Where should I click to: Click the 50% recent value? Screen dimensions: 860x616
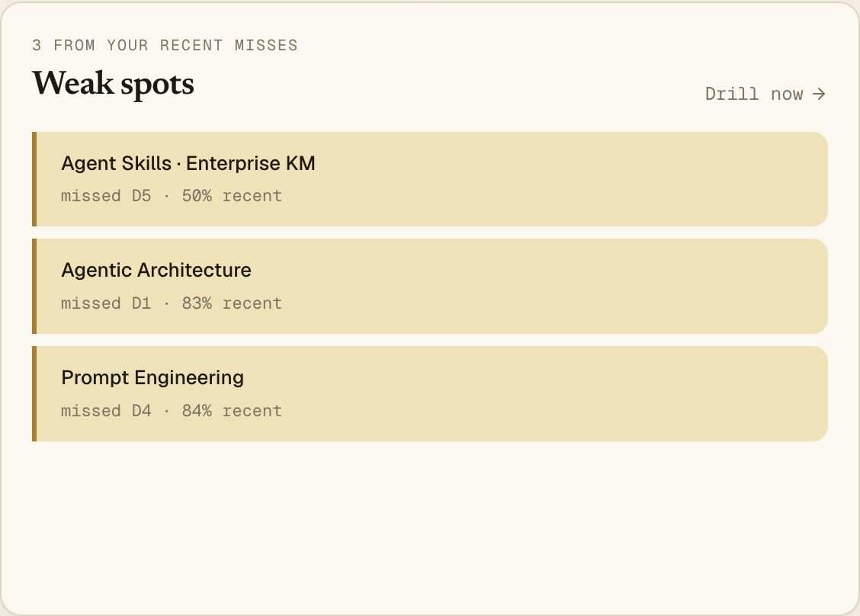coord(232,196)
